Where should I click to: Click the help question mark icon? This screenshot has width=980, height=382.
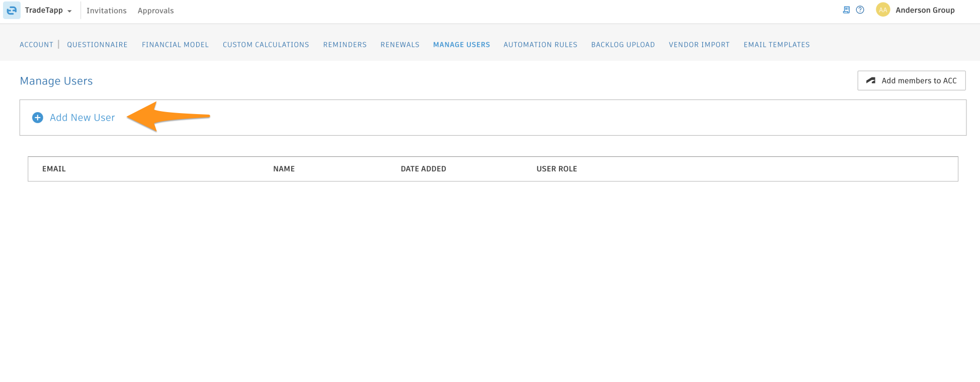pyautogui.click(x=860, y=10)
